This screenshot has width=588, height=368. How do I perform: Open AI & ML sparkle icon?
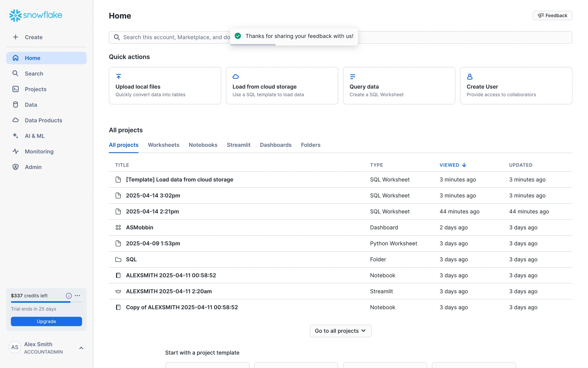[15, 136]
